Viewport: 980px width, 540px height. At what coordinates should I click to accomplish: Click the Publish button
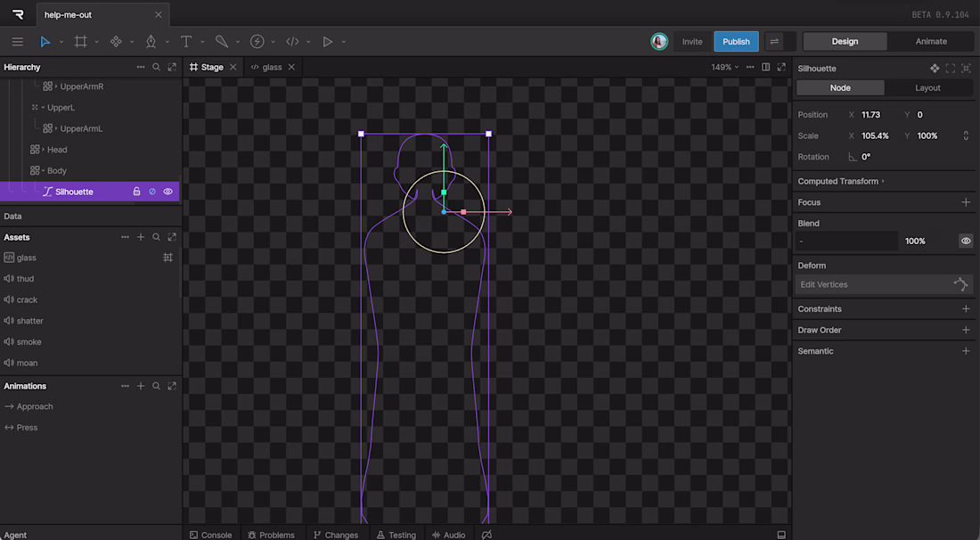[736, 42]
